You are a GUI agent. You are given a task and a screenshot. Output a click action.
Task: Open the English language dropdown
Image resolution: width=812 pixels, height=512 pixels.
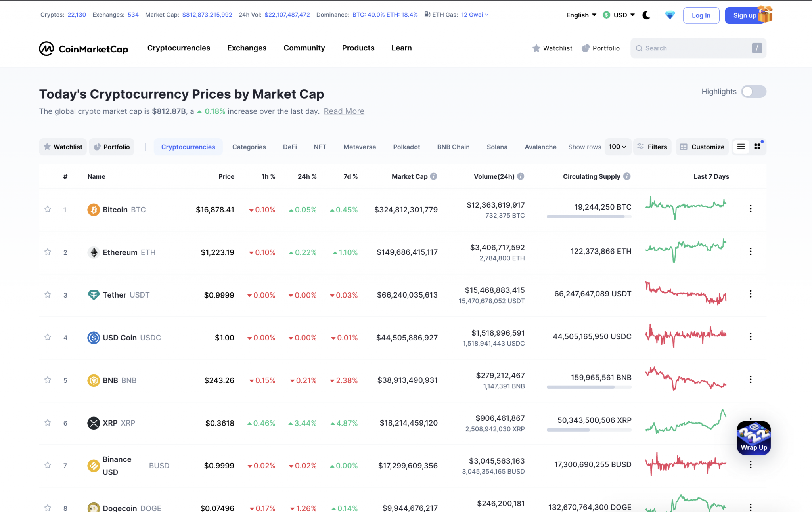[x=580, y=15]
